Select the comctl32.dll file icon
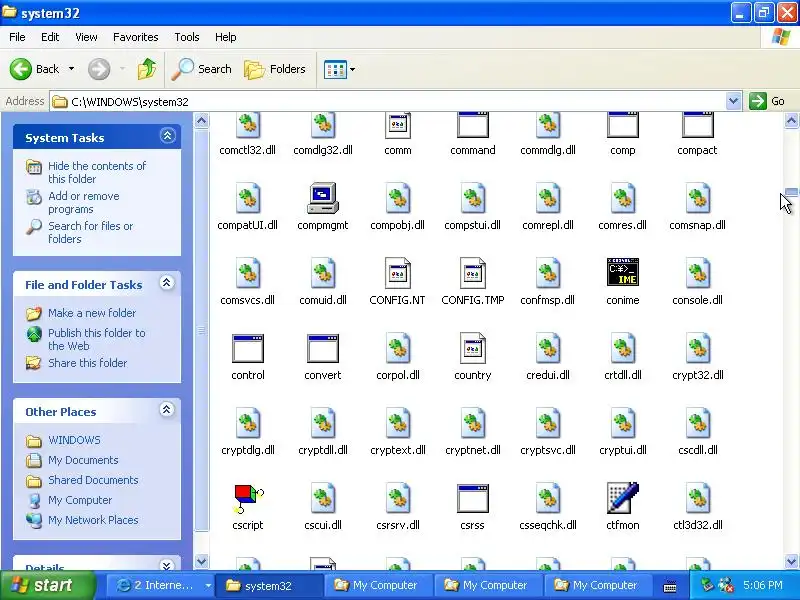The width and height of the screenshot is (800, 600). [x=248, y=125]
